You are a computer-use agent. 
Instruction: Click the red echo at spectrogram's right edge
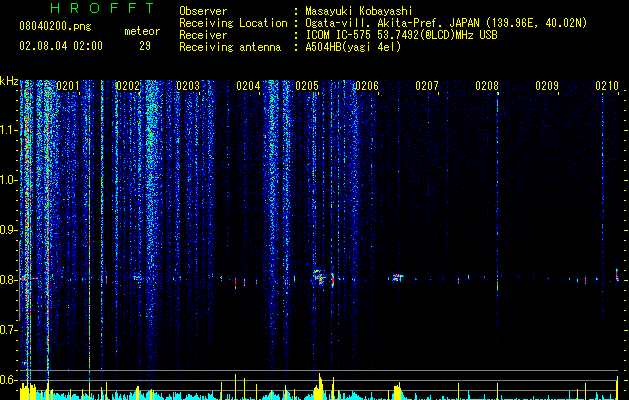[x=617, y=275]
